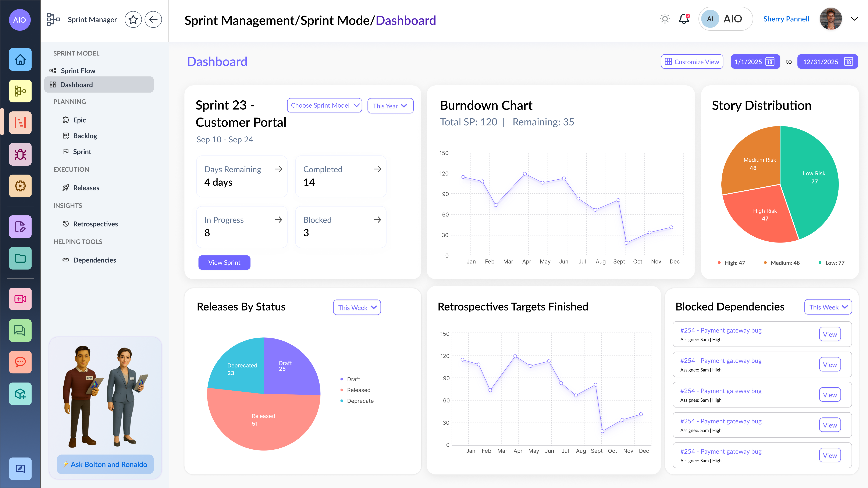Open the bug tracker icon in sidebar
Viewport: 868px width, 488px height.
click(x=20, y=155)
